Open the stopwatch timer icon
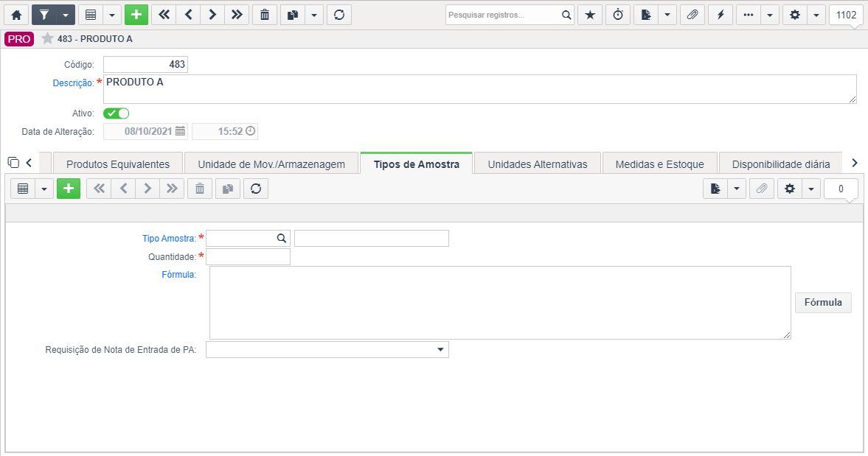The height and width of the screenshot is (456, 868). coord(618,15)
